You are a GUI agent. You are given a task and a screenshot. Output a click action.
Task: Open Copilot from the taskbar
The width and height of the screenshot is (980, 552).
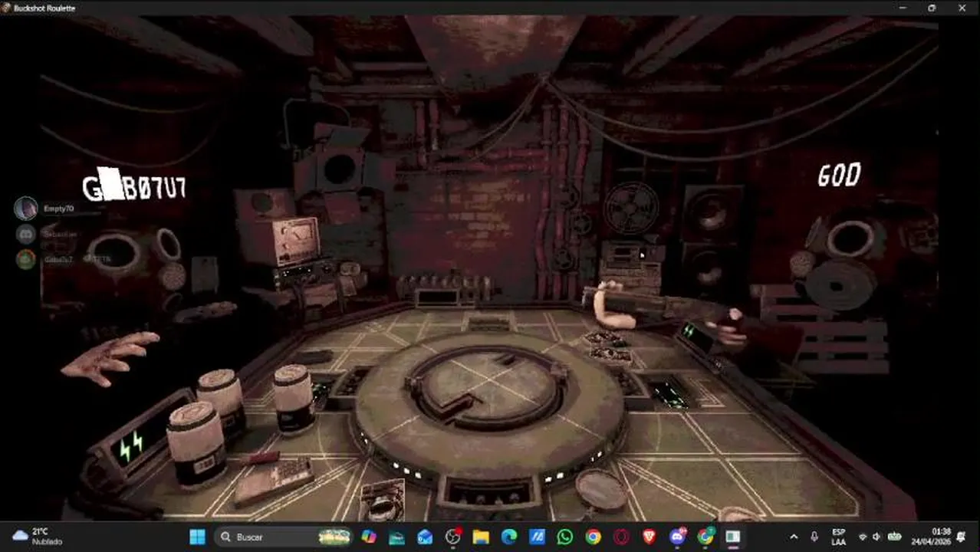pyautogui.click(x=369, y=537)
